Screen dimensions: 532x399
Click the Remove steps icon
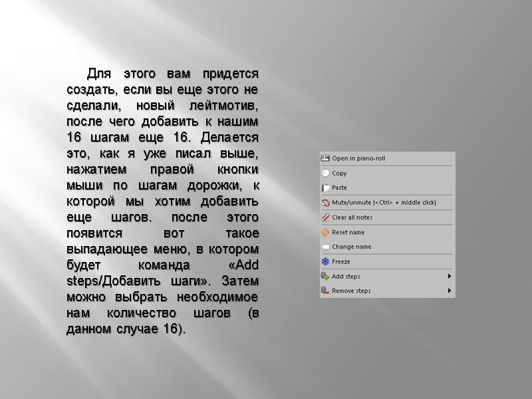(x=325, y=291)
